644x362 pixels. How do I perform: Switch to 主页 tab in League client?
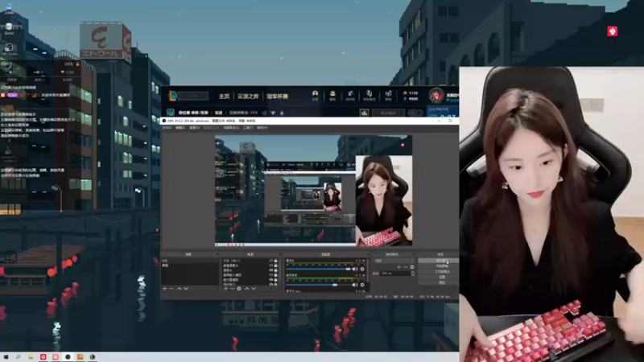[224, 97]
